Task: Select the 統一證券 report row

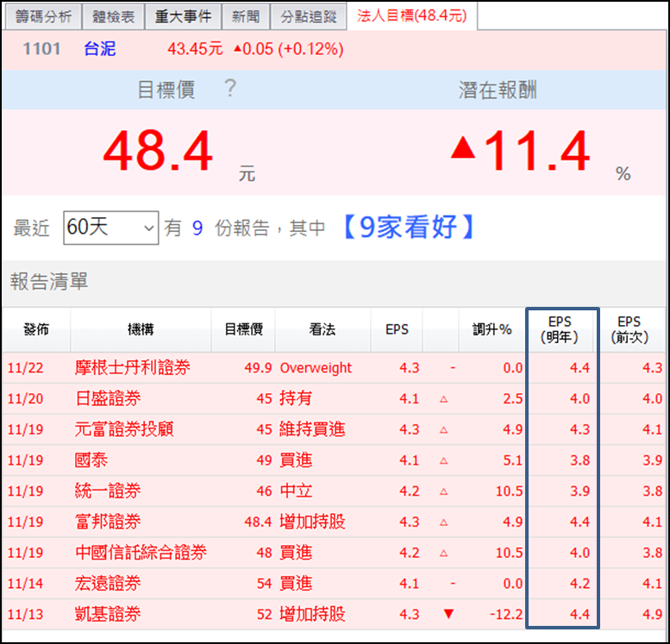Action: click(334, 491)
